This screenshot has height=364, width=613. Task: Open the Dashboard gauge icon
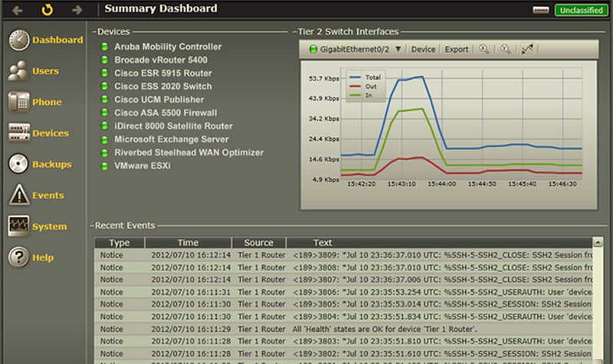pos(18,40)
